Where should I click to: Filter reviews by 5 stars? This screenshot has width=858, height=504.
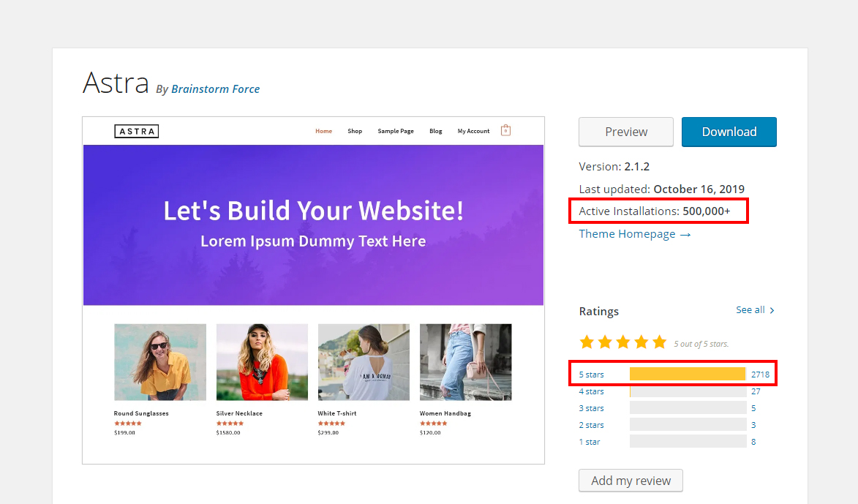click(592, 375)
